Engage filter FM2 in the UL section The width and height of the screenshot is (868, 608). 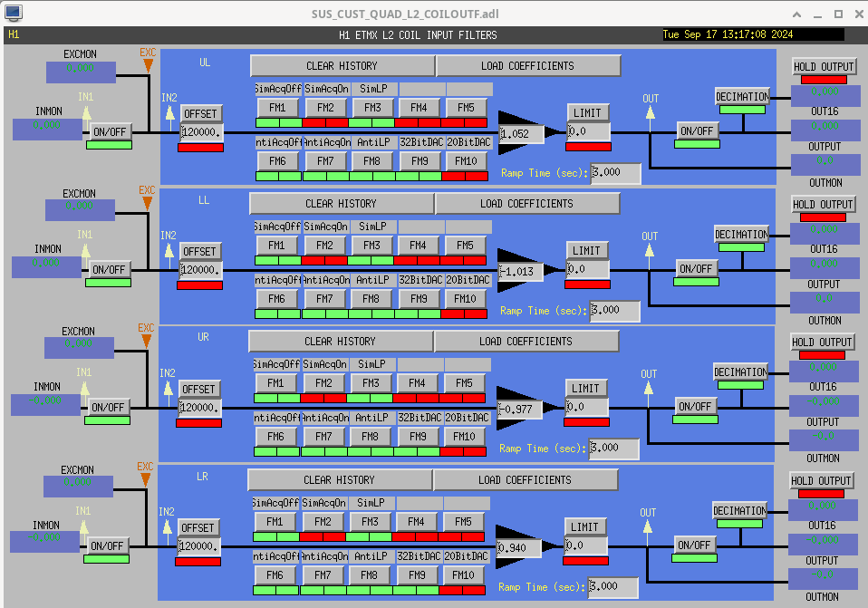pos(325,108)
